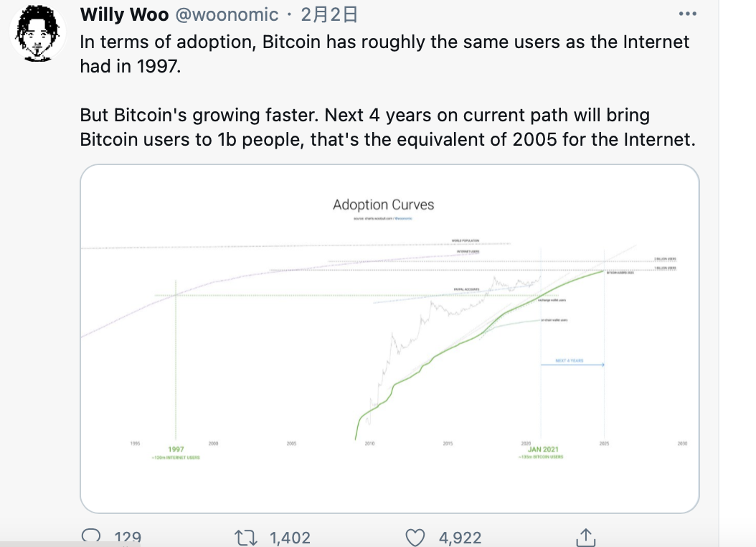756x547 pixels.
Task: Click the JAN 2021 marker on chart
Action: coord(543,449)
